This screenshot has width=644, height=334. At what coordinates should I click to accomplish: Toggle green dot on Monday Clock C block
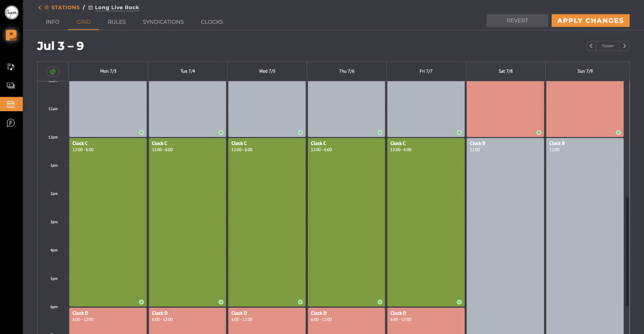click(x=141, y=302)
